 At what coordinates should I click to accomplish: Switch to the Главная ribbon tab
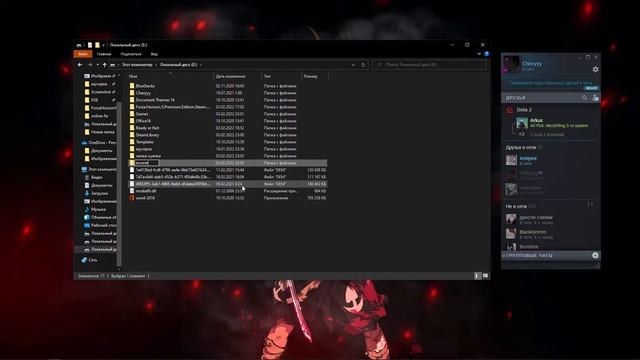coord(104,54)
